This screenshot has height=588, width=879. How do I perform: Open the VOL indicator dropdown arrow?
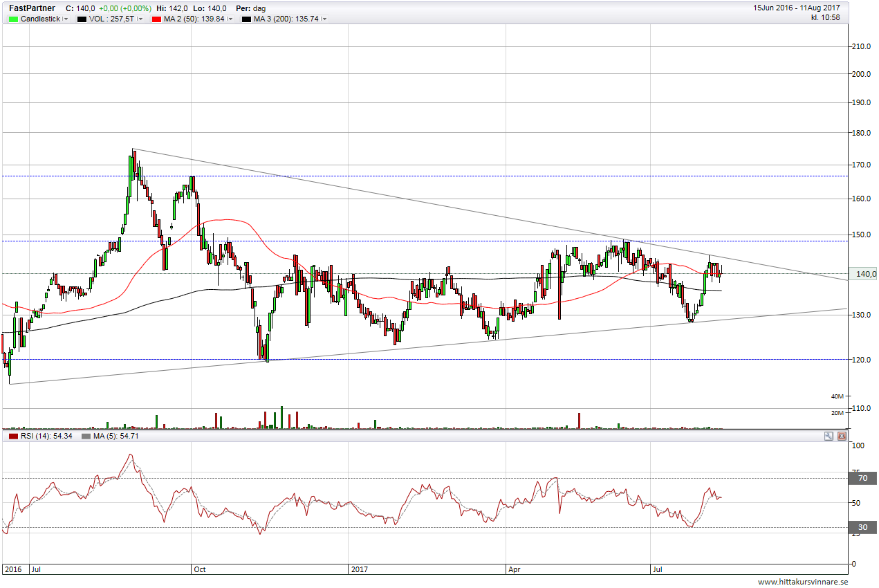point(140,19)
